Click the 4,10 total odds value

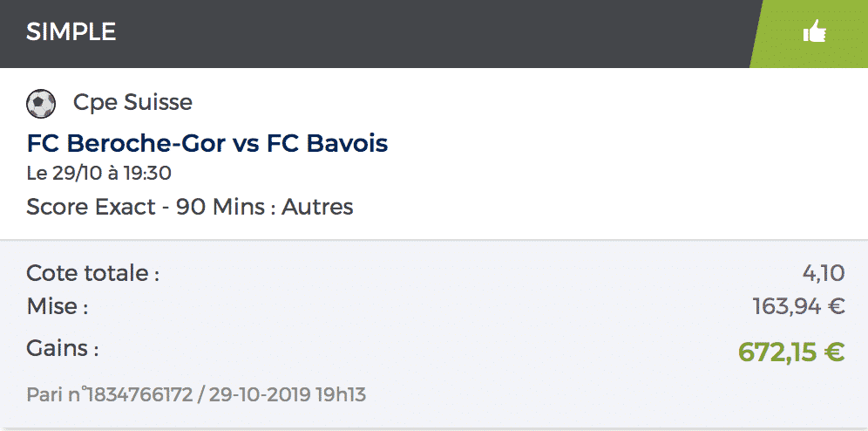824,273
